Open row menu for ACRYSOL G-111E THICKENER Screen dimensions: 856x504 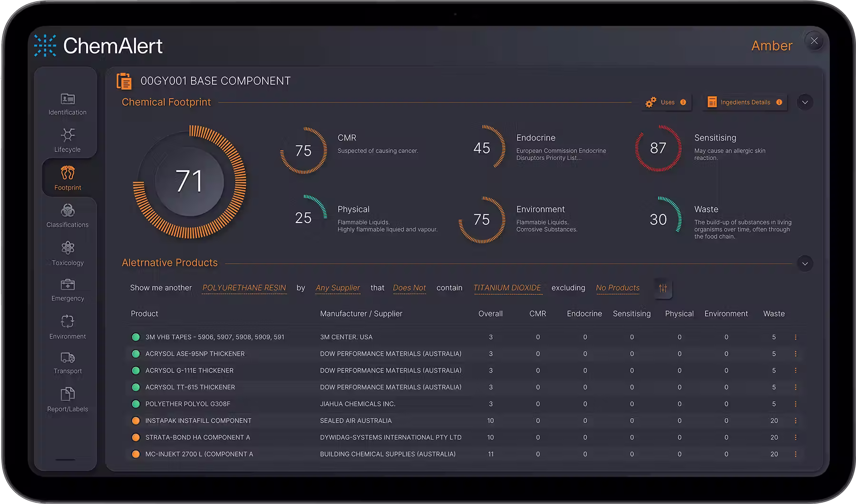click(x=796, y=370)
